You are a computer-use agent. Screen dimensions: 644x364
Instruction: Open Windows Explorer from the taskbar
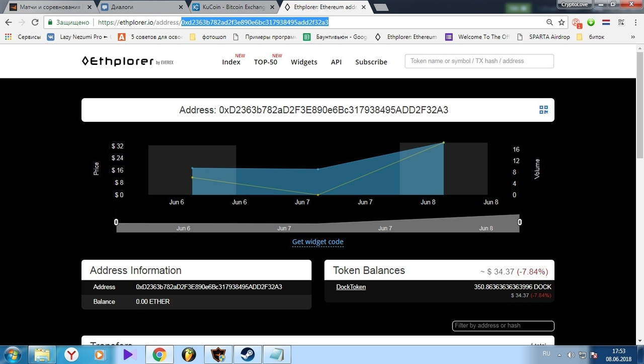43,354
